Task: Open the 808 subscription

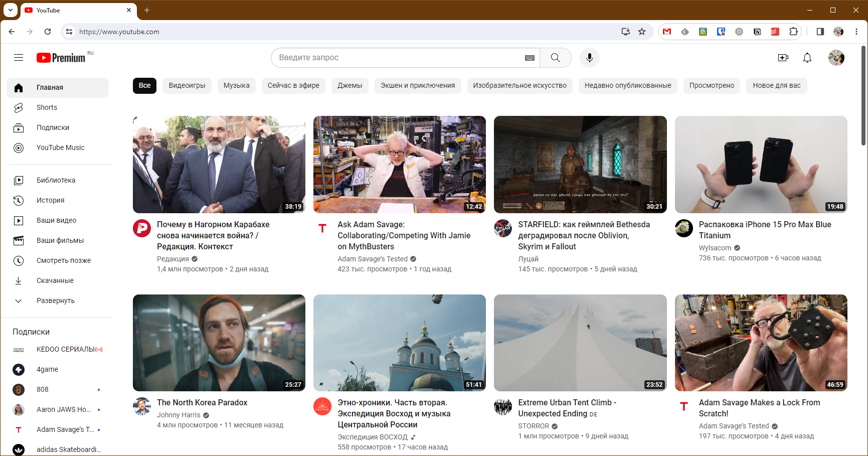Action: pos(58,389)
